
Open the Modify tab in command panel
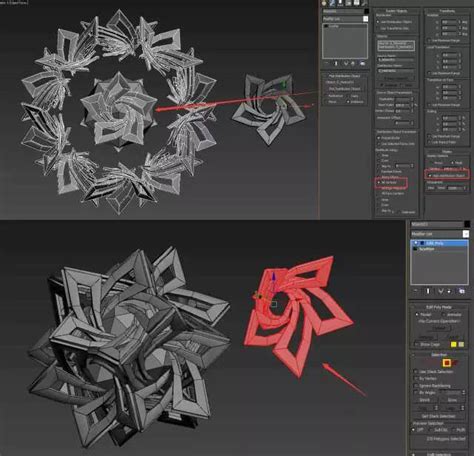pos(332,3)
